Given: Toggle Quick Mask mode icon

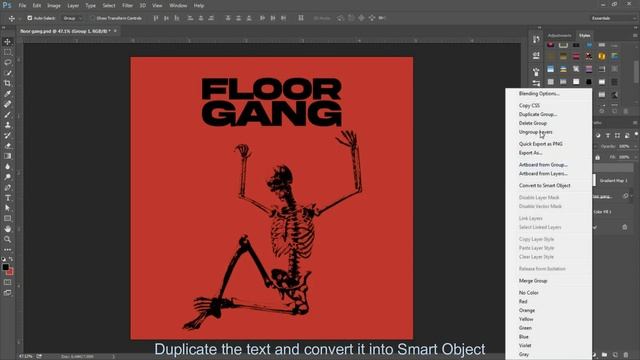Looking at the screenshot, I should pyautogui.click(x=7, y=282).
